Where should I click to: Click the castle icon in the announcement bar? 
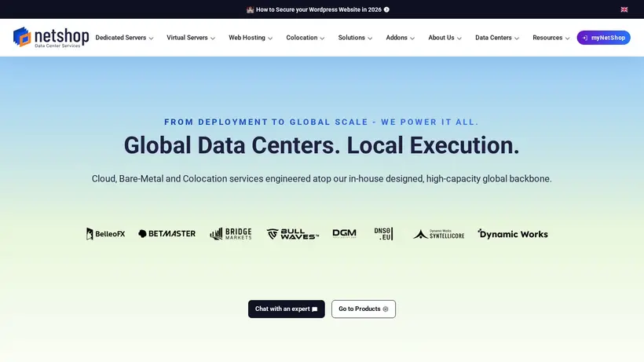250,9
